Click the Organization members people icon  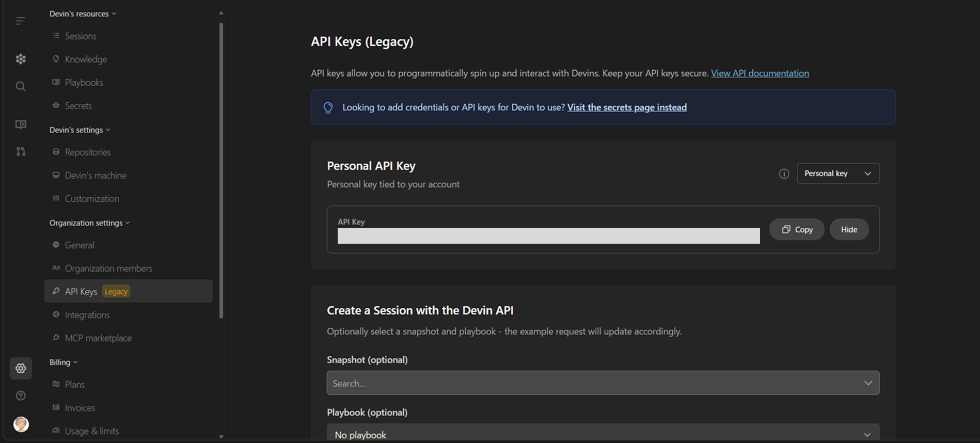(56, 268)
